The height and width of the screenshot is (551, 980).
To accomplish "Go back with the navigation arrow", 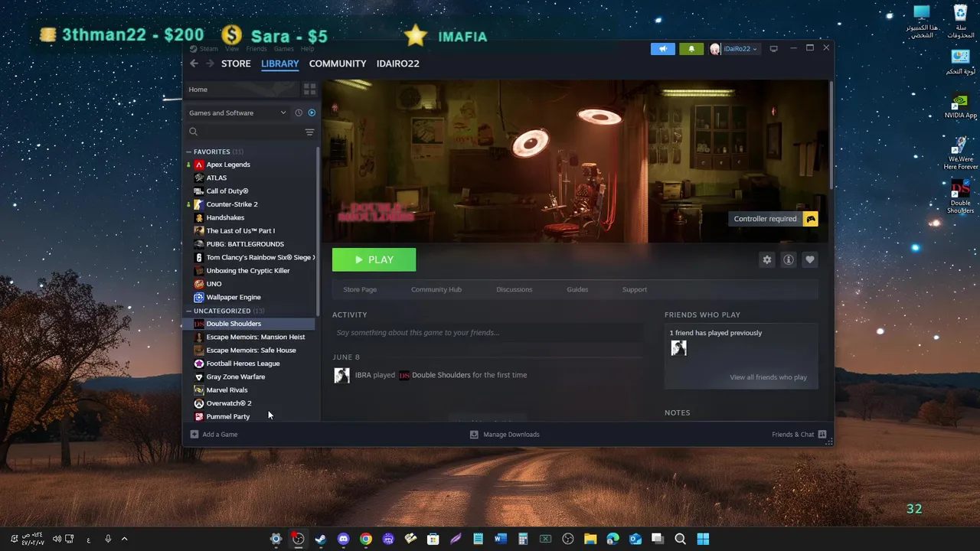I will [194, 64].
